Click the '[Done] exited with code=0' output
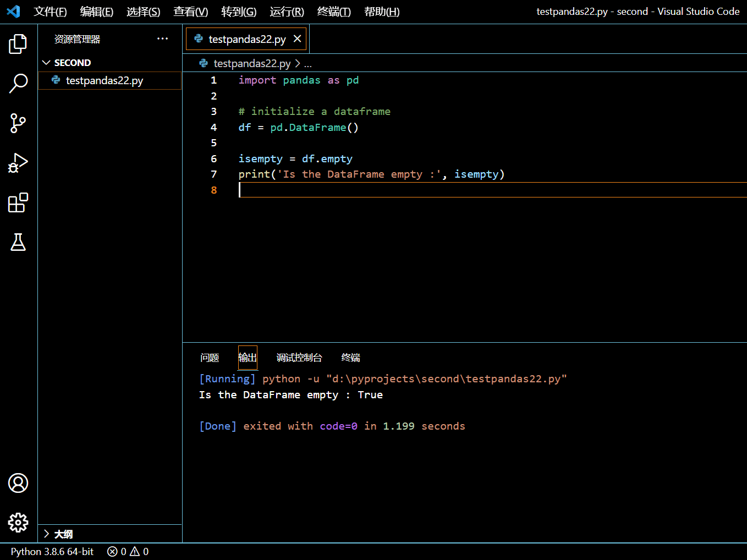This screenshot has height=560, width=747. tap(332, 426)
